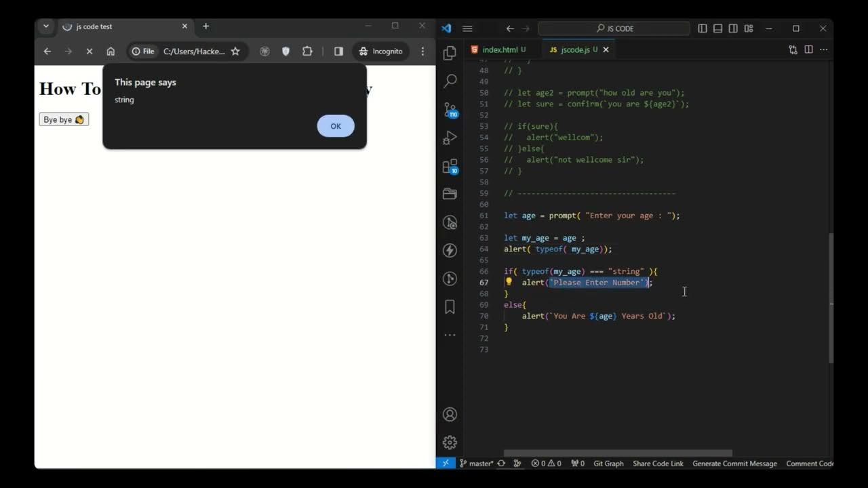Toggle the browser side panel

click(338, 52)
